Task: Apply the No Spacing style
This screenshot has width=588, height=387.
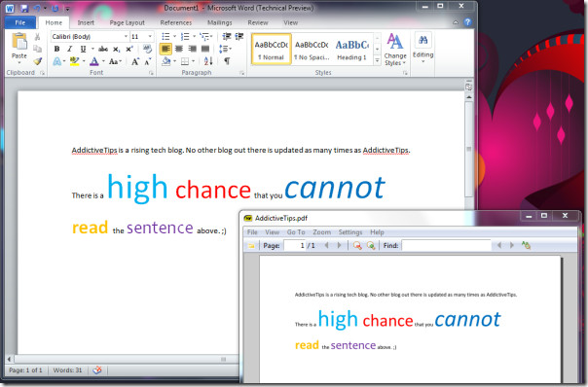Action: [312, 49]
